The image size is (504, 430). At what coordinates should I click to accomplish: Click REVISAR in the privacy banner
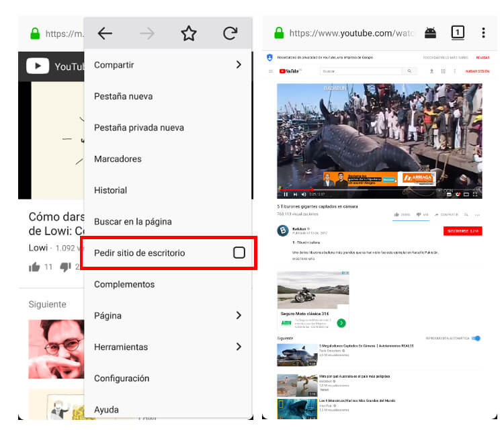pos(482,58)
